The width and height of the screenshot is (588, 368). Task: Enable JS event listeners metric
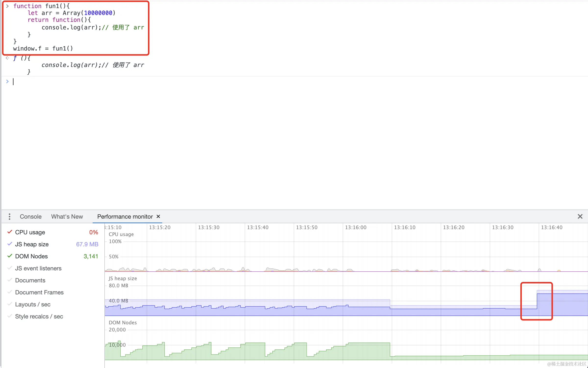10,268
